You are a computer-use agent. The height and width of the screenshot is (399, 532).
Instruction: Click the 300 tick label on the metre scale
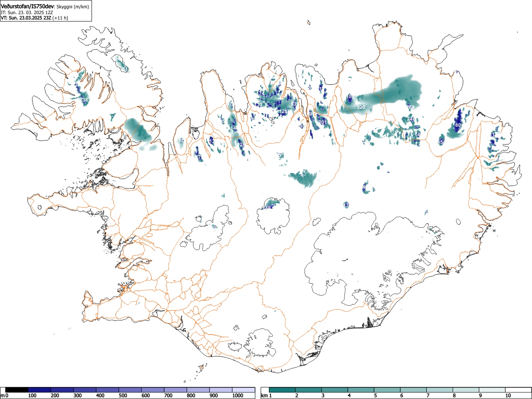click(77, 396)
